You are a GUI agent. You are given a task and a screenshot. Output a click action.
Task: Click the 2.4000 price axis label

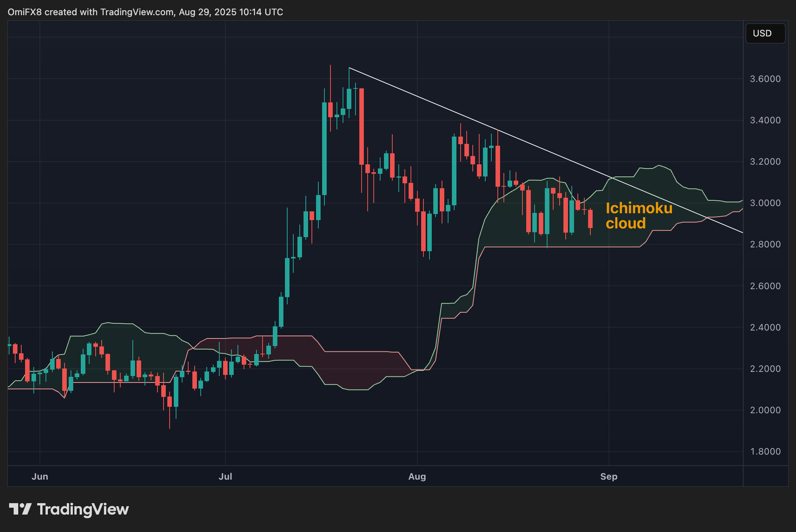[765, 327]
